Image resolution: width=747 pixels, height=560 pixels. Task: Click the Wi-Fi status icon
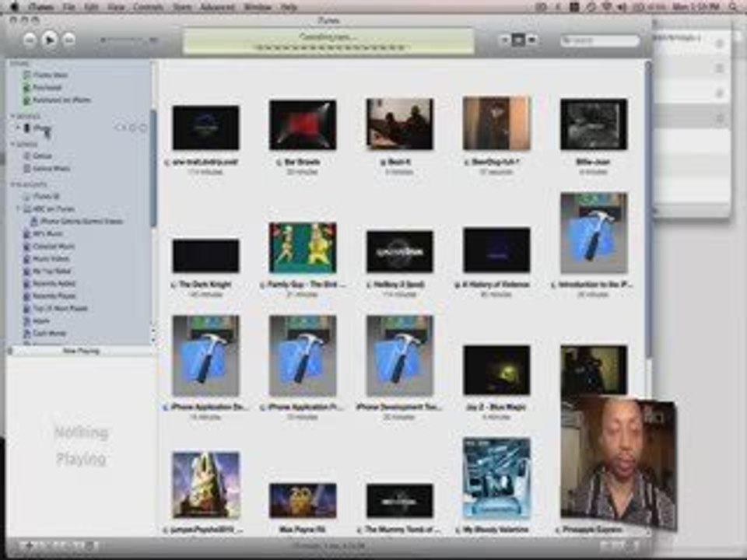tap(607, 7)
